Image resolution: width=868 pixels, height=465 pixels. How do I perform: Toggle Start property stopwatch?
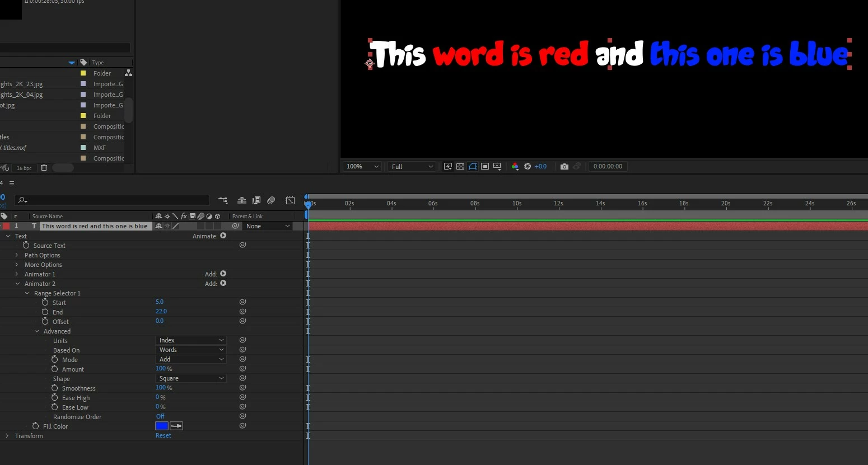pos(45,302)
